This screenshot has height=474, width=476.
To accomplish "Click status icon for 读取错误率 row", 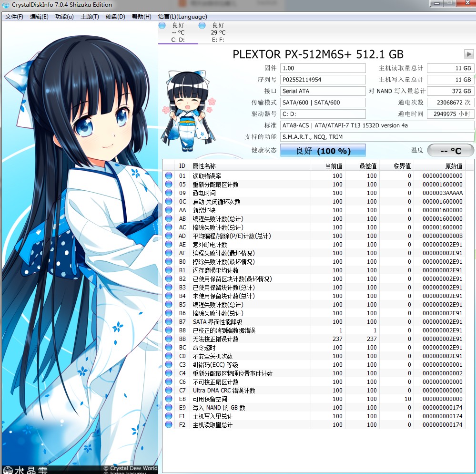I will pyautogui.click(x=169, y=175).
